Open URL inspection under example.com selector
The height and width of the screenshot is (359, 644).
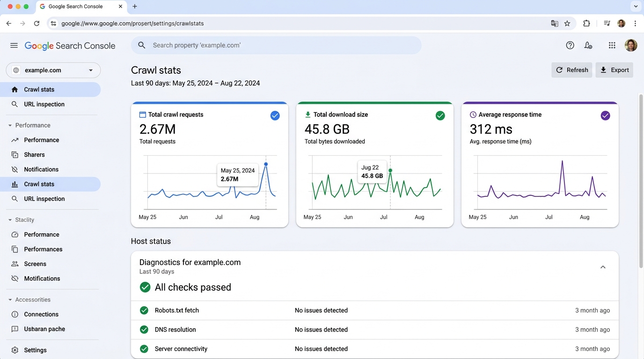(x=50, y=104)
